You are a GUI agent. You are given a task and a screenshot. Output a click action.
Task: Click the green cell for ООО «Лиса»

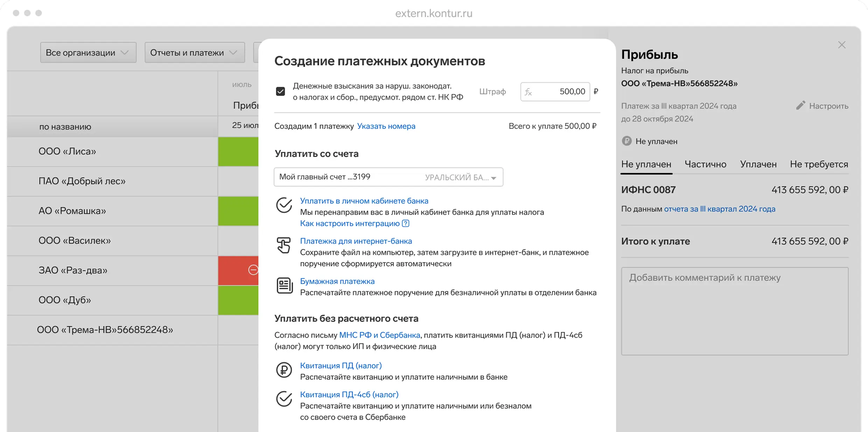click(238, 152)
